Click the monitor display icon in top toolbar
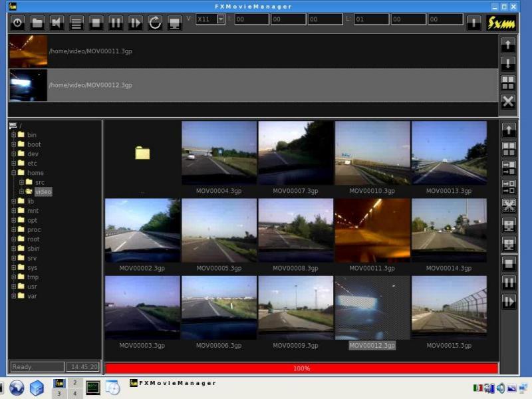 coord(174,23)
